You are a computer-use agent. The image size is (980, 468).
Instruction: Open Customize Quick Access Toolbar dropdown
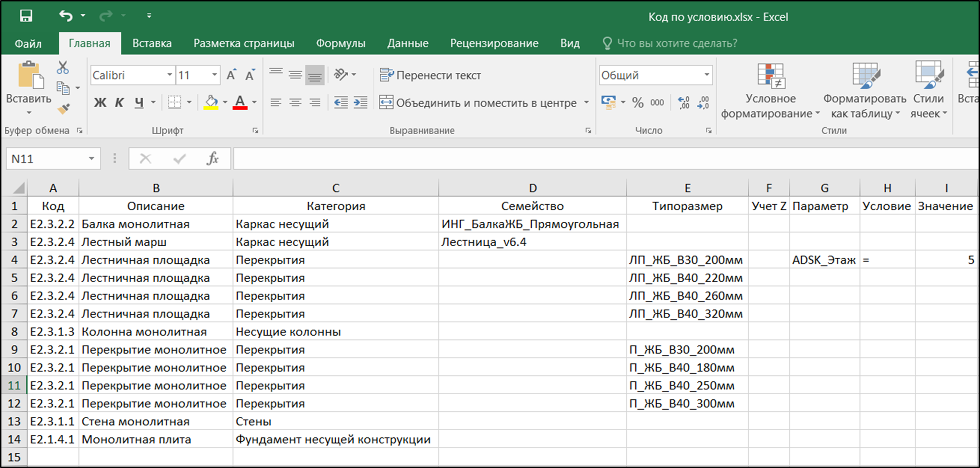point(149,16)
